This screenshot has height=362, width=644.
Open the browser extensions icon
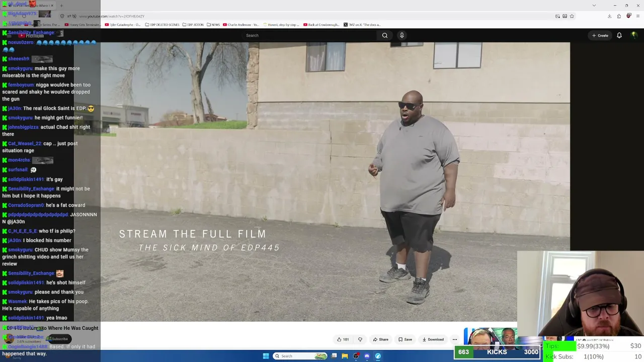tap(619, 16)
